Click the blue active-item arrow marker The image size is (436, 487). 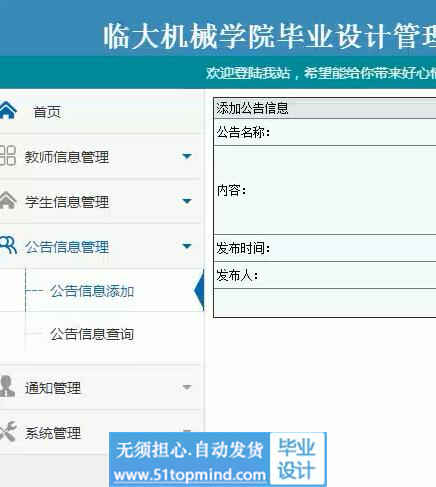point(199,290)
